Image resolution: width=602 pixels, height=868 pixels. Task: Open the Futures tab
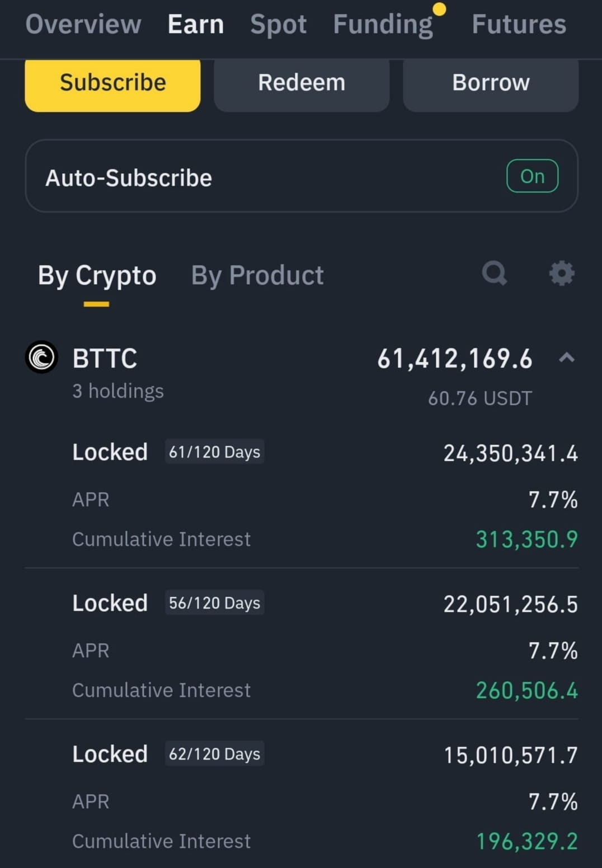point(519,24)
